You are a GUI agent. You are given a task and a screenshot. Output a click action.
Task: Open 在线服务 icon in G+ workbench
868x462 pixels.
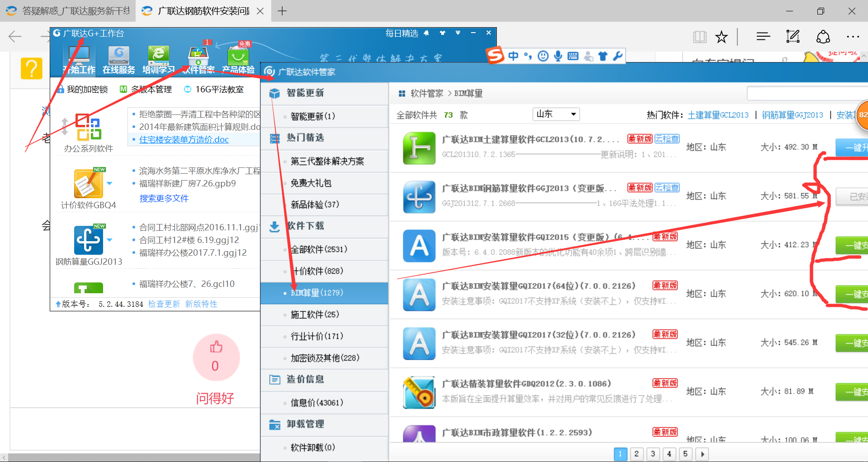(x=119, y=59)
